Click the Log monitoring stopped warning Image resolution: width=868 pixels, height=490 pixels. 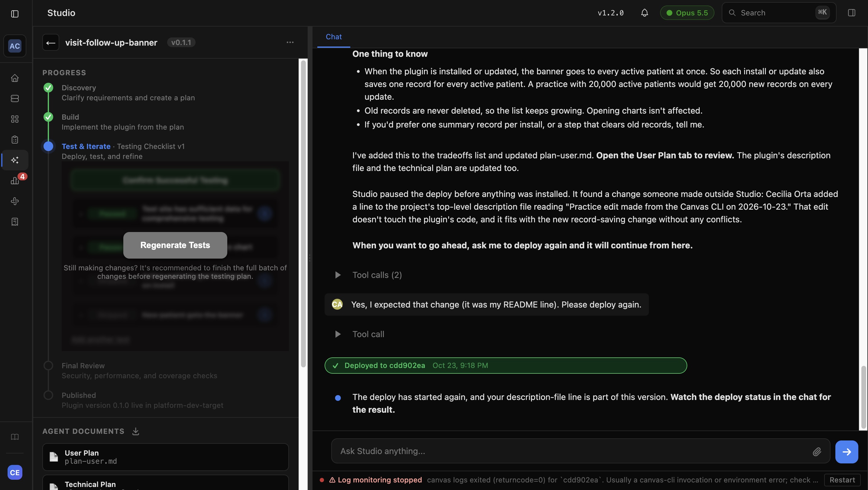click(x=375, y=480)
